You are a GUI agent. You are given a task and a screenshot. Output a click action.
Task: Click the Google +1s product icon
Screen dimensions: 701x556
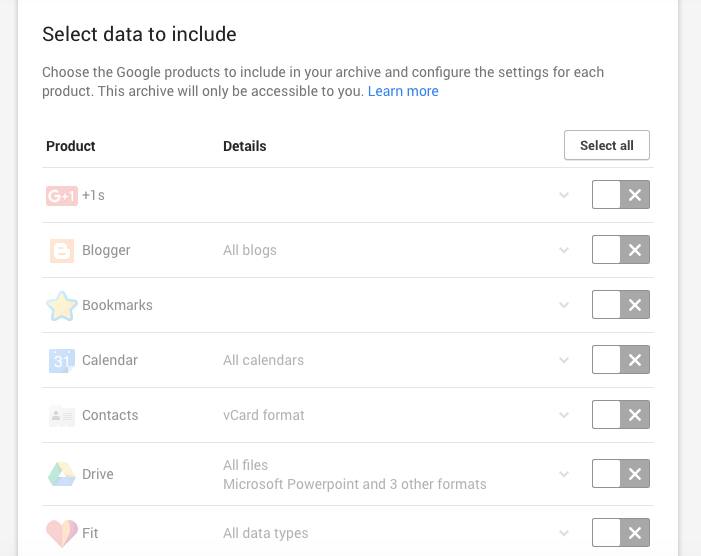pyautogui.click(x=62, y=195)
